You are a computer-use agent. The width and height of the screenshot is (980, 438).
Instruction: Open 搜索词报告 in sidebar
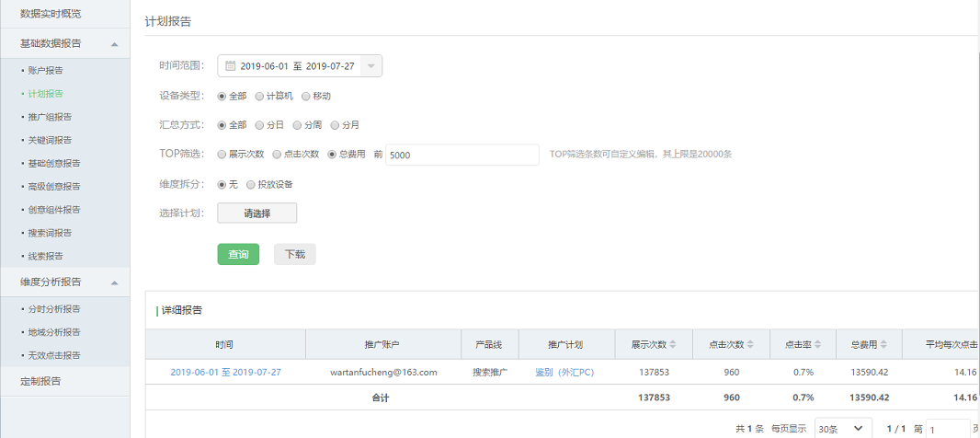(x=50, y=233)
